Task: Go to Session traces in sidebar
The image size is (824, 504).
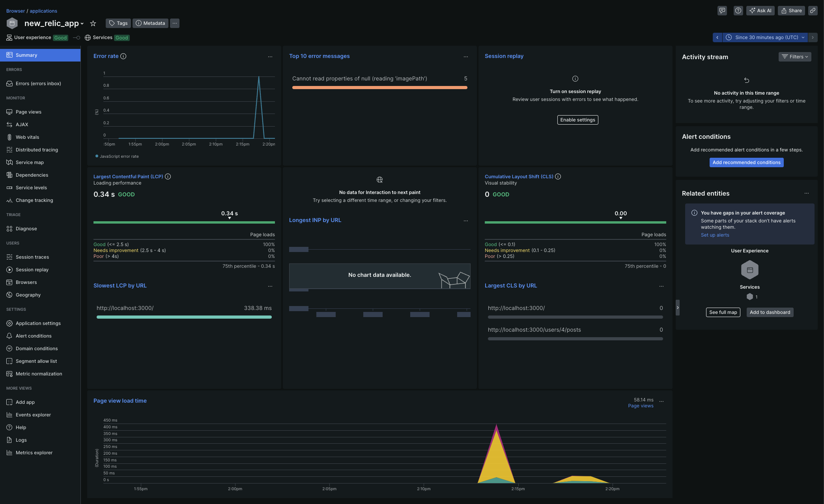Action: [x=32, y=257]
